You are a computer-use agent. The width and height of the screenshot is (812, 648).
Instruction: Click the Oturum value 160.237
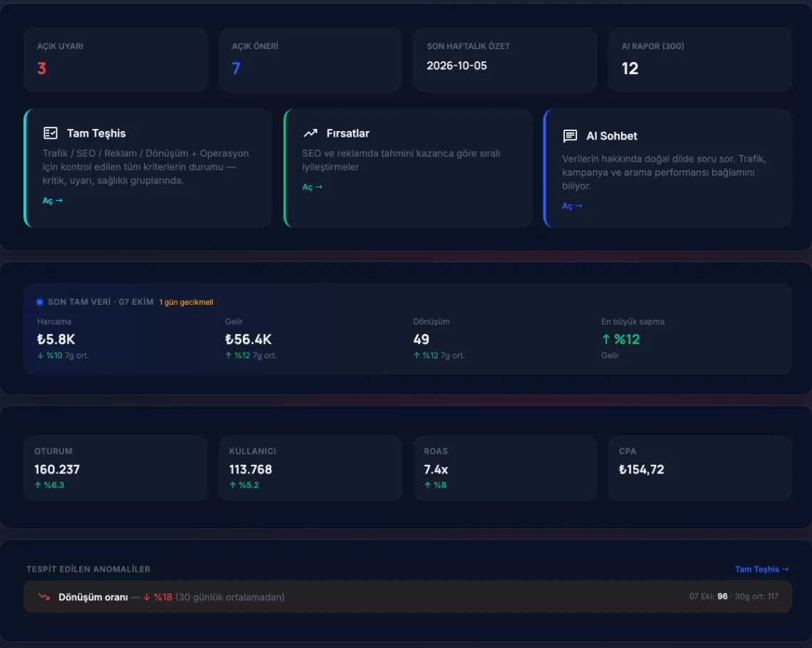click(57, 469)
